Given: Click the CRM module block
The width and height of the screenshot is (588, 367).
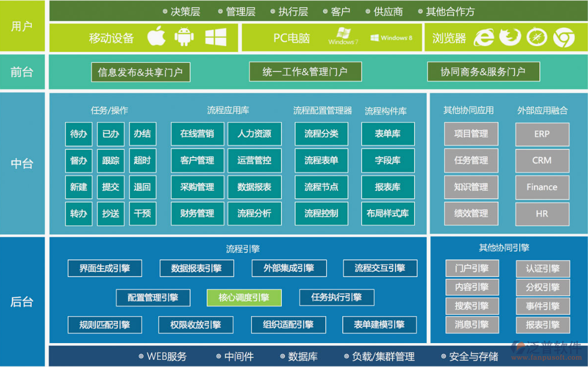Looking at the screenshot, I should tap(542, 160).
